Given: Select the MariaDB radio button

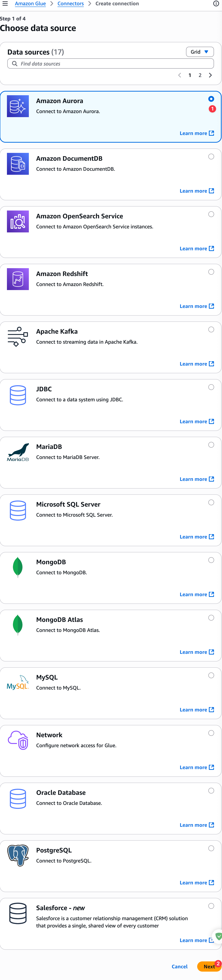Looking at the screenshot, I should coord(211,445).
